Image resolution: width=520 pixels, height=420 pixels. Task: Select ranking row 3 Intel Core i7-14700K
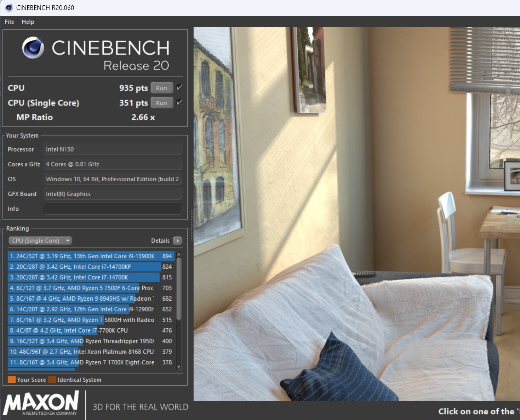(x=91, y=277)
